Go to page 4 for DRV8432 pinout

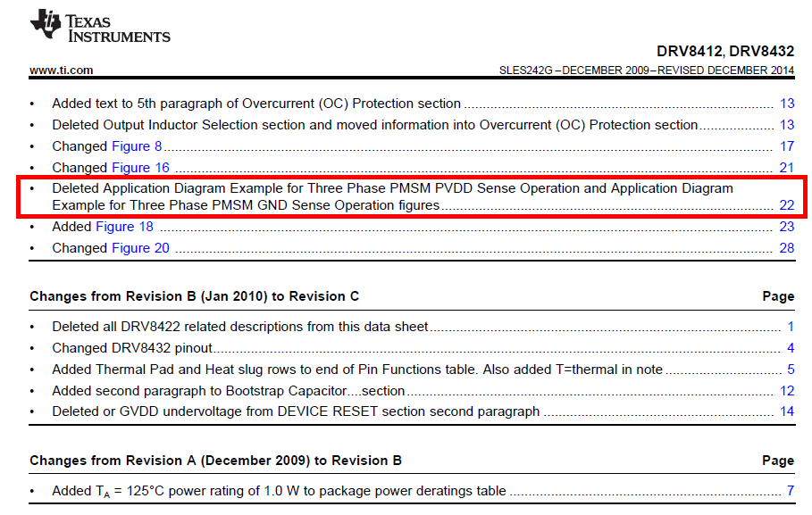pos(791,348)
